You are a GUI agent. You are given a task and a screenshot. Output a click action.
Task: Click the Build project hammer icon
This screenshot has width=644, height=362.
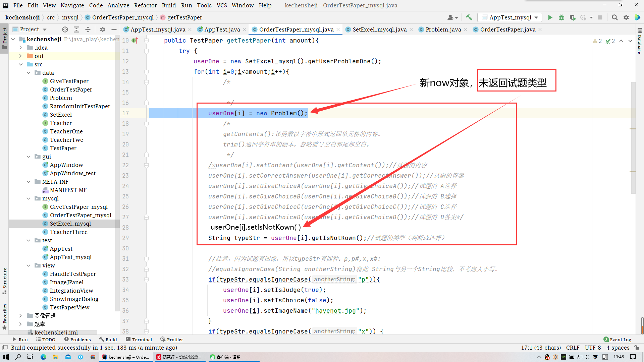click(x=469, y=17)
